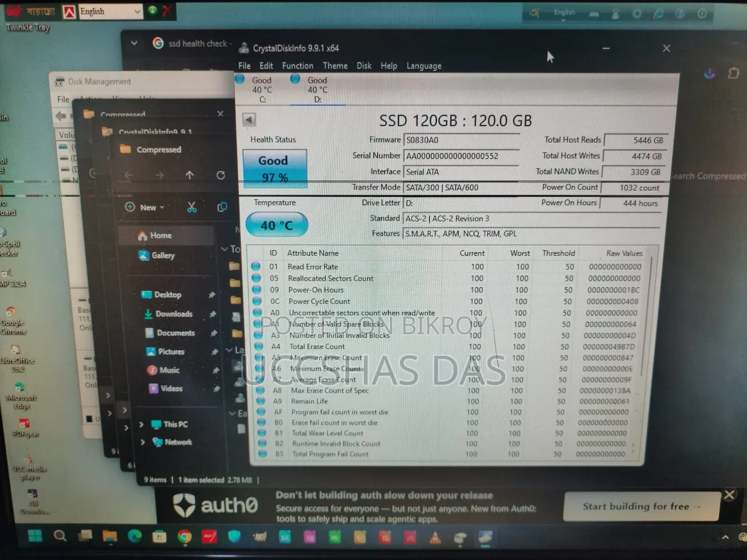Switch to the ssd health check browser tab

[x=191, y=43]
